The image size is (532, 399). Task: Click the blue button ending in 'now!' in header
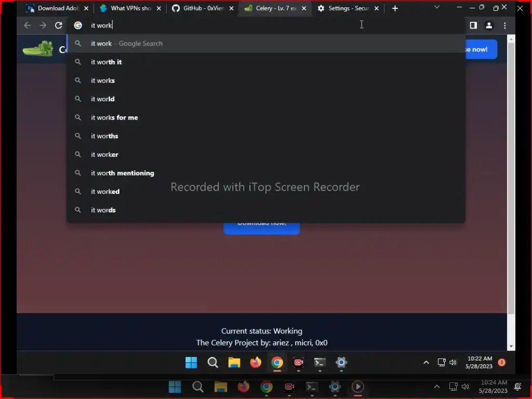(x=481, y=49)
